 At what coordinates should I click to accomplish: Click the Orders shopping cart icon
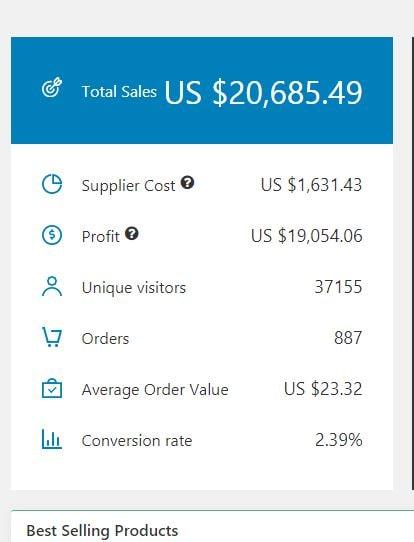pos(52,337)
